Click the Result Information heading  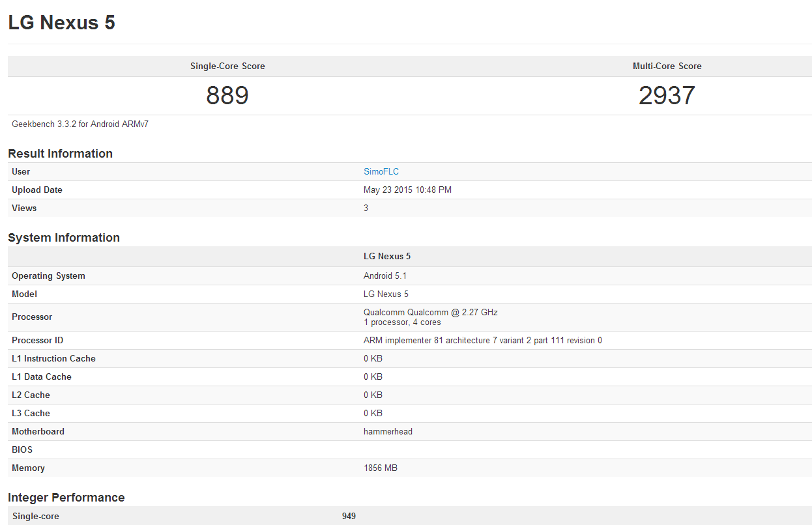click(x=60, y=154)
